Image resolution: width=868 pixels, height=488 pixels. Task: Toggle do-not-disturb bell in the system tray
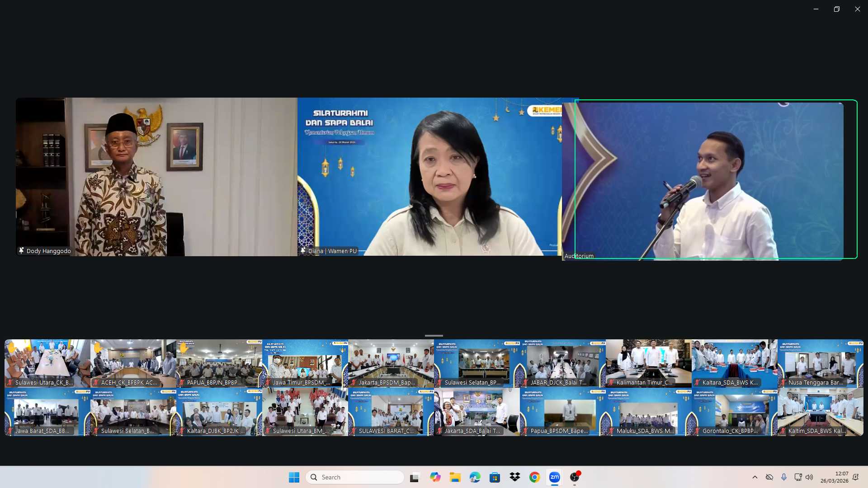(x=856, y=477)
